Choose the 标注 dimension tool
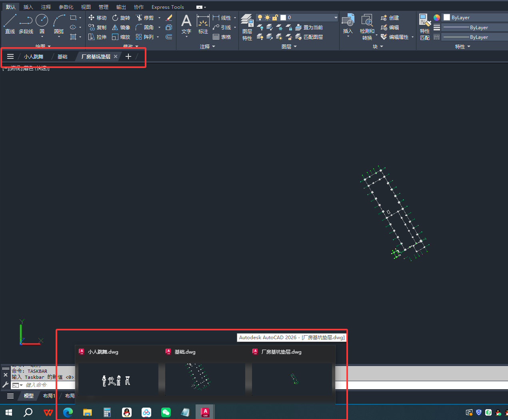 click(203, 24)
